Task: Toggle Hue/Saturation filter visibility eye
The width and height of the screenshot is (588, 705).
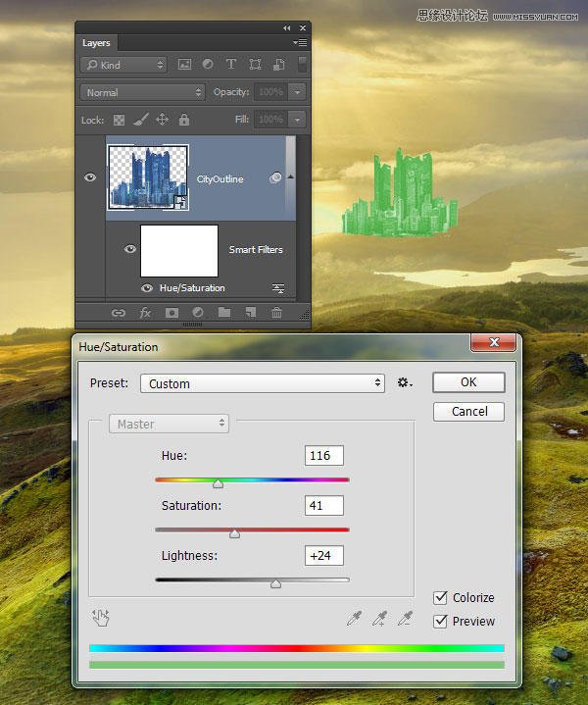Action: click(x=147, y=288)
